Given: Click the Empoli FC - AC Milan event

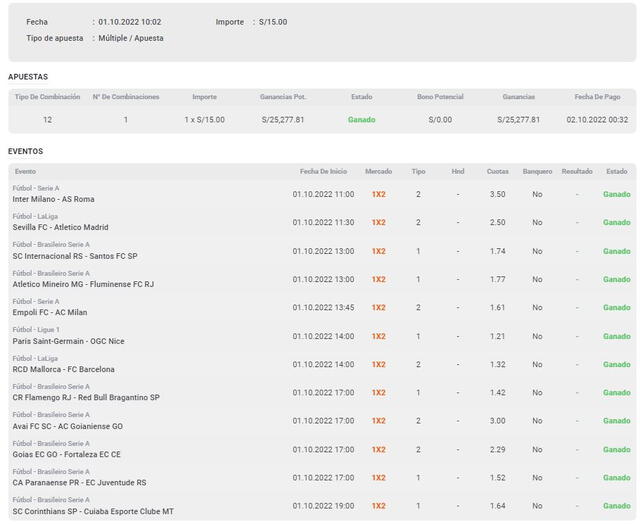Looking at the screenshot, I should (50, 312).
